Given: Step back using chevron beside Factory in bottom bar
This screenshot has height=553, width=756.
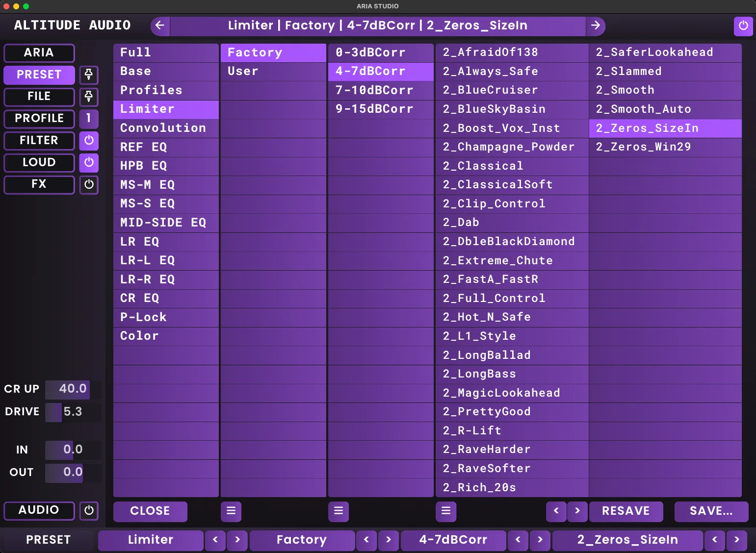Looking at the screenshot, I should coord(366,540).
